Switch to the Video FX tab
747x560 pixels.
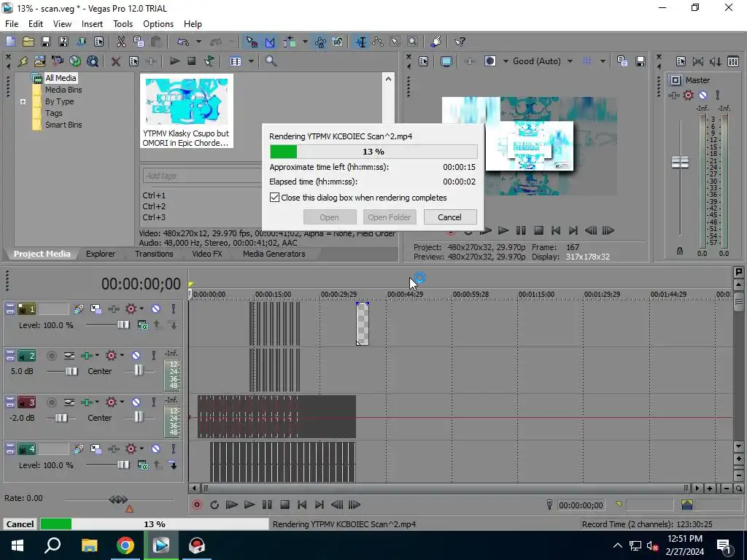pos(206,254)
